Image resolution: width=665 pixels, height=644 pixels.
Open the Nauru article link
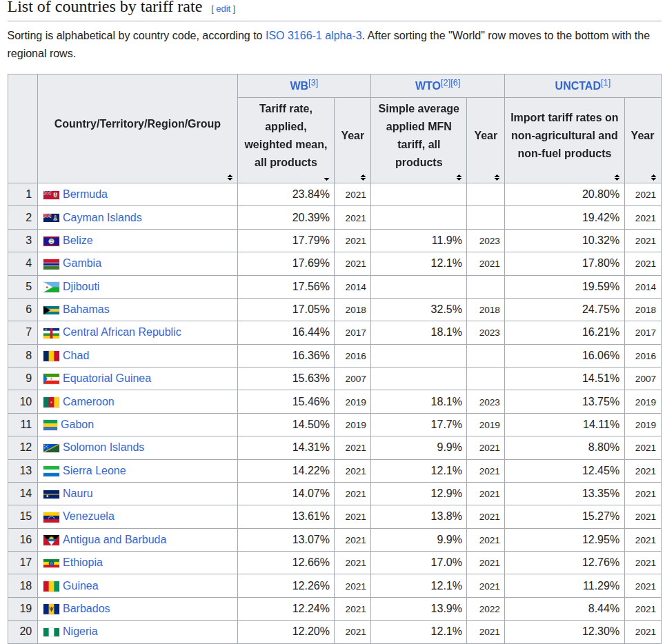click(78, 494)
